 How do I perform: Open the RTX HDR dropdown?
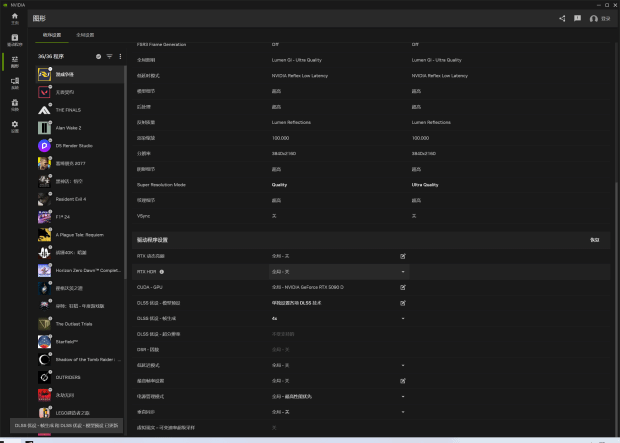tap(339, 272)
